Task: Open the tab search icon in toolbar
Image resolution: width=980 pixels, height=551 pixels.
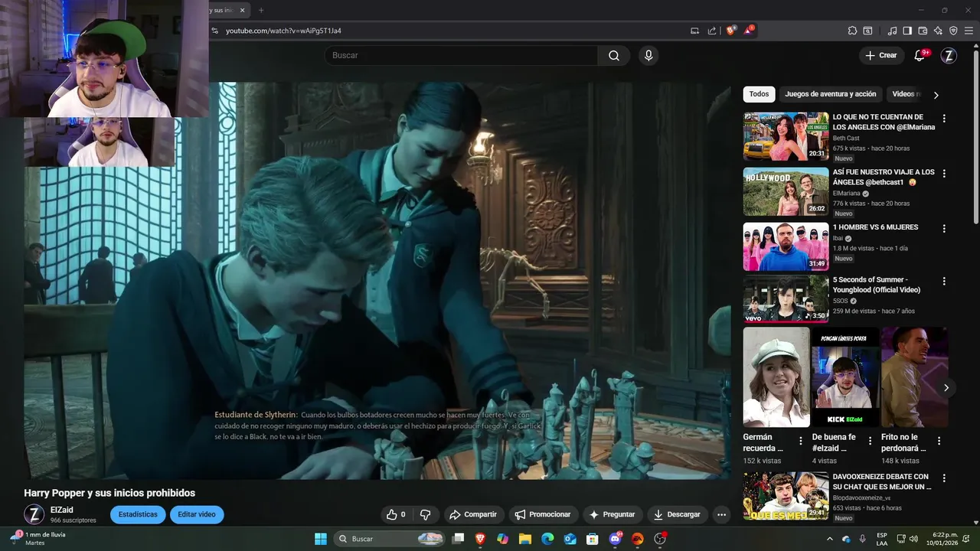Action: click(x=867, y=31)
